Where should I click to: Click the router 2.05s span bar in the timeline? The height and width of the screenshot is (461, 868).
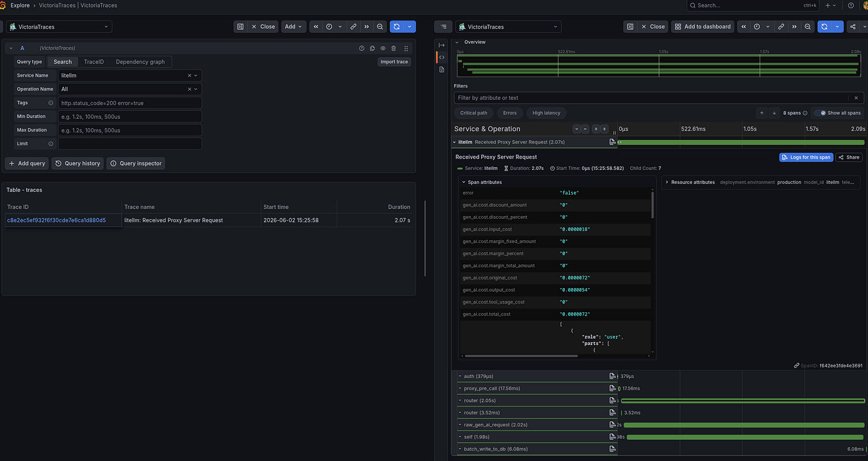coord(743,401)
